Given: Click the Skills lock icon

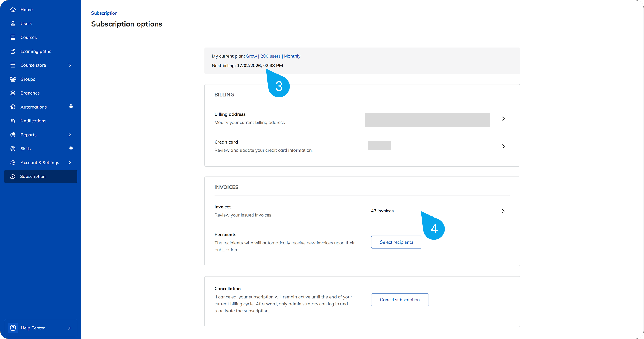Looking at the screenshot, I should click(71, 148).
